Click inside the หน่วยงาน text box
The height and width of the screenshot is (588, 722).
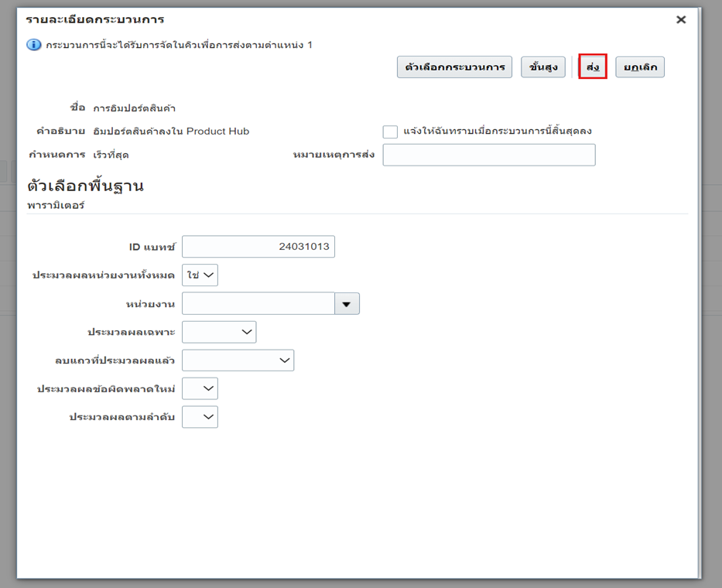[x=258, y=304]
